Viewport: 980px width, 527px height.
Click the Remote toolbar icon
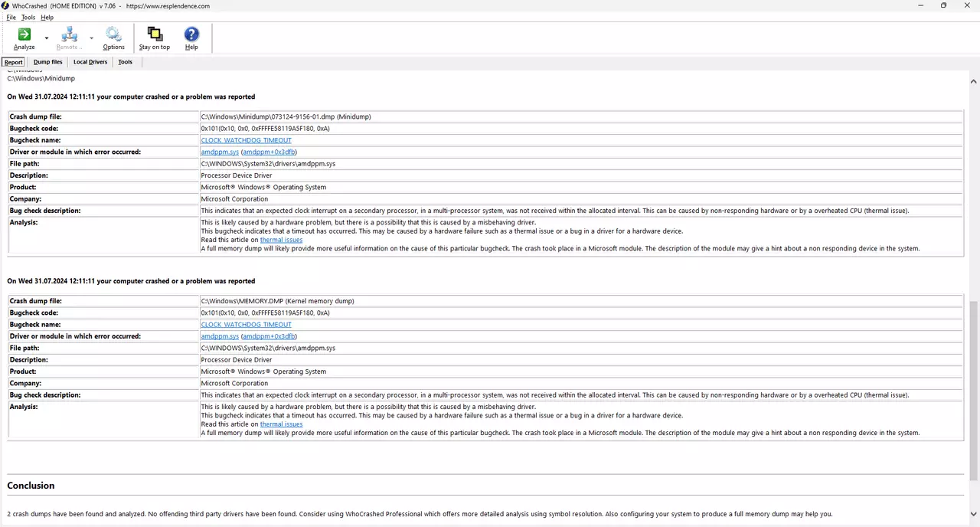[69, 34]
